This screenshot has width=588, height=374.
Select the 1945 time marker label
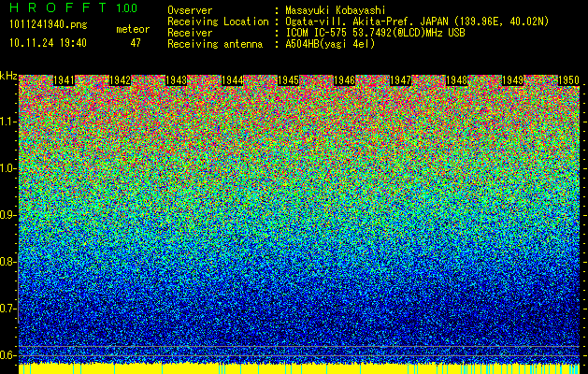(288, 80)
